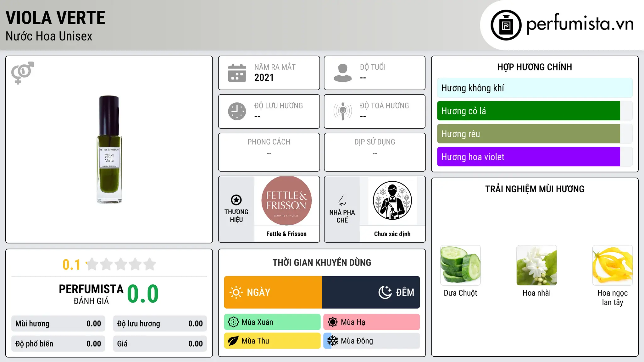The width and height of the screenshot is (644, 362).
Task: Select the dark Đêm nighttime segment
Action: [371, 292]
